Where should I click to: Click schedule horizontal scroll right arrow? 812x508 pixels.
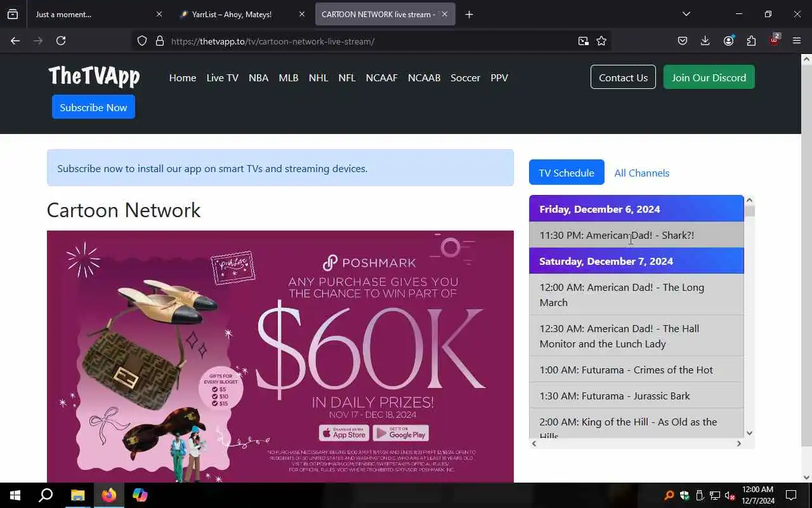coord(738,443)
